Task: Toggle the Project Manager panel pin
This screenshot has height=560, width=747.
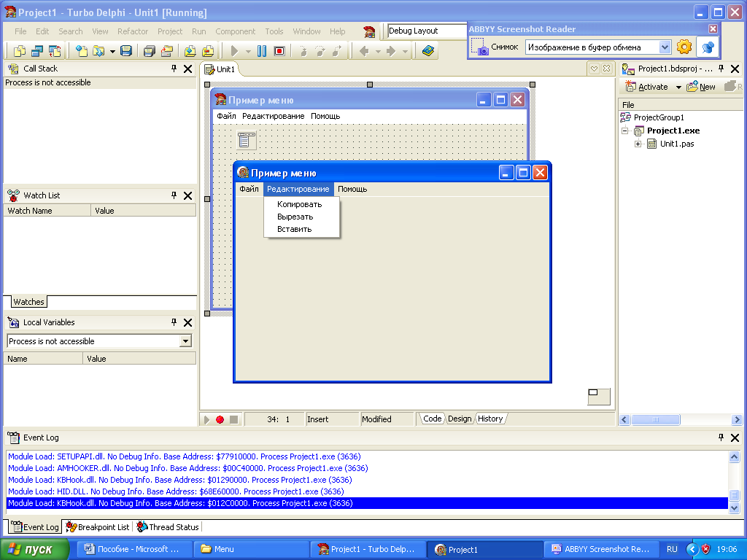Action: (x=721, y=69)
